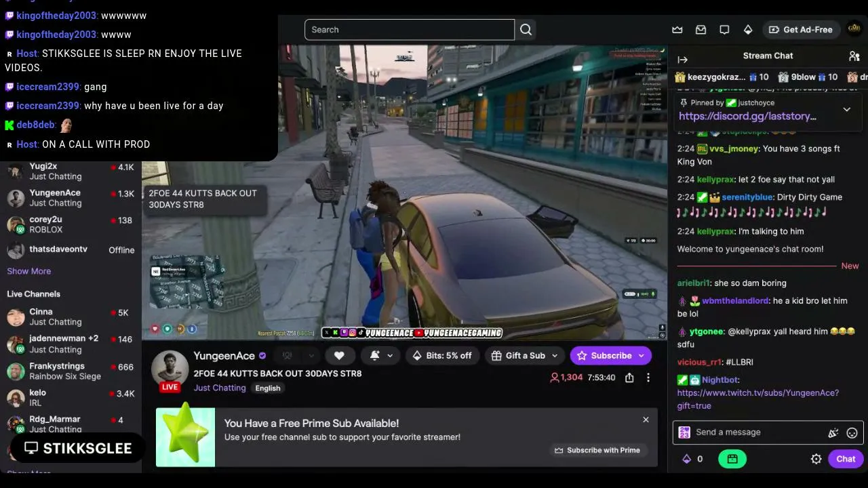The height and width of the screenshot is (488, 868).
Task: Claim the green channel points chest
Action: 732,459
